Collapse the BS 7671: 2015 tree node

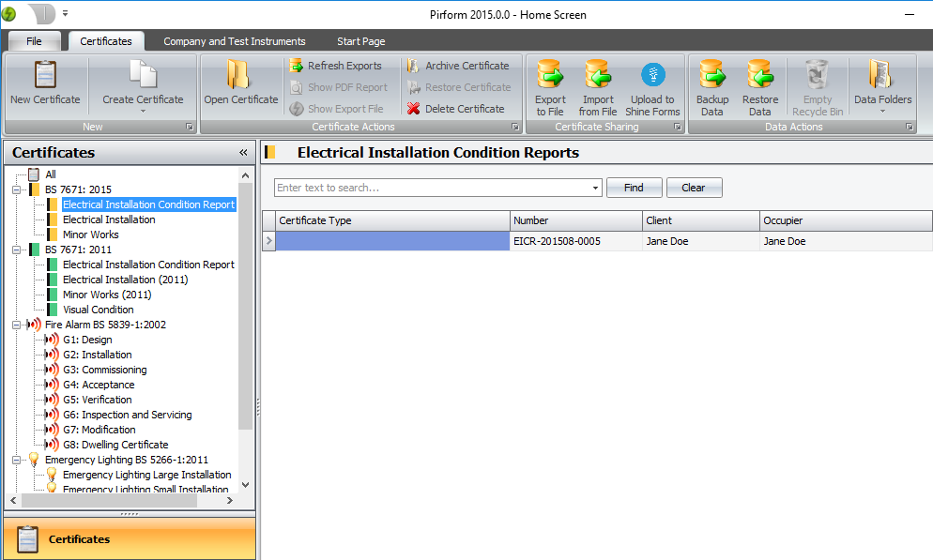tap(17, 189)
